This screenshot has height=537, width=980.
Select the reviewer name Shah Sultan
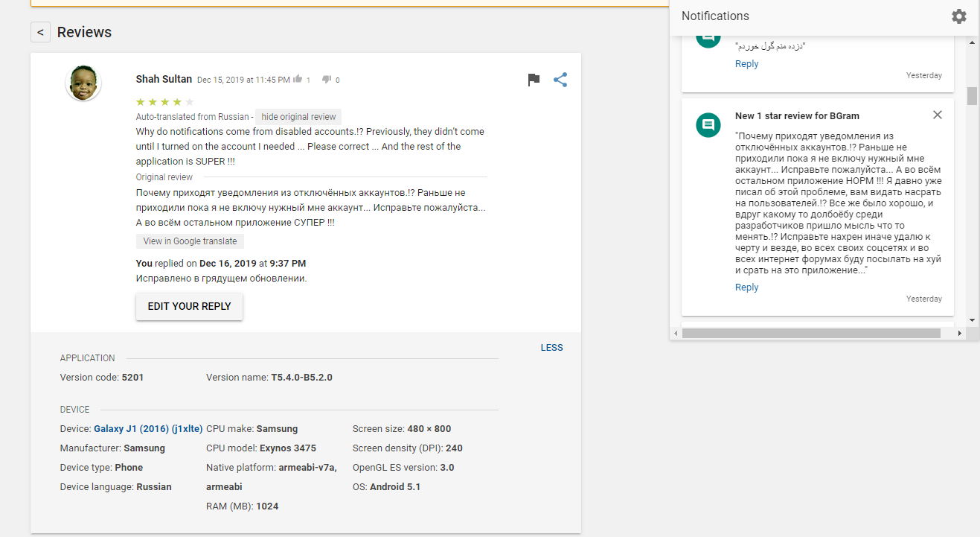coord(164,79)
